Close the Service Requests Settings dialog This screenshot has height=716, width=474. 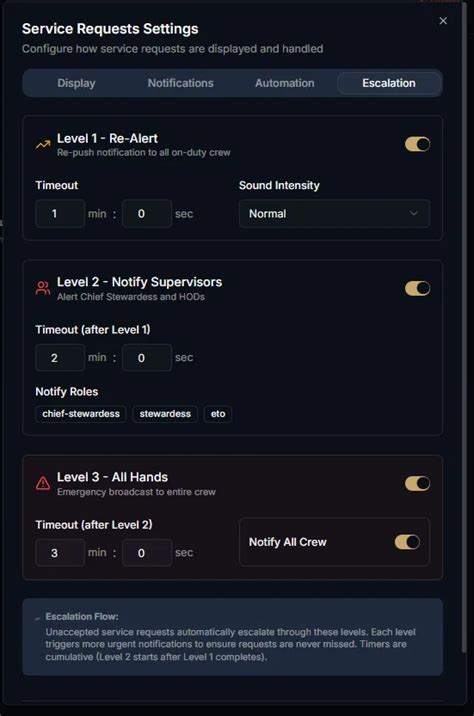[x=443, y=21]
